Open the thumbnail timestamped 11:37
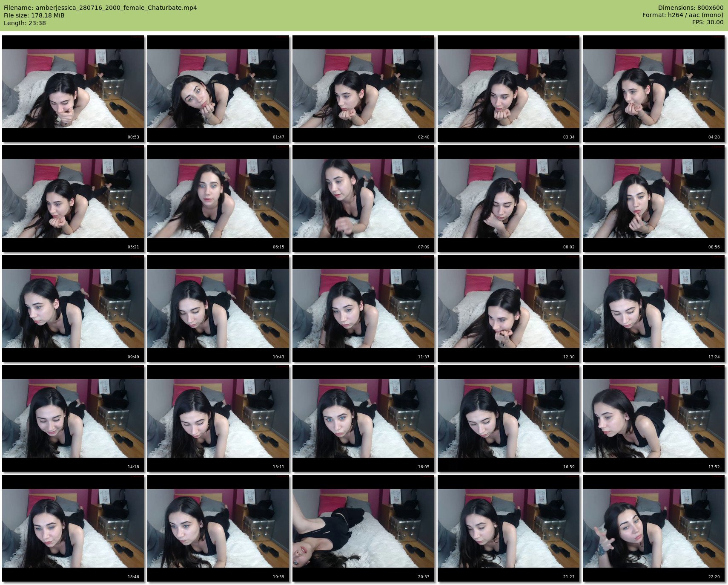This screenshot has width=728, height=585. pos(363,308)
